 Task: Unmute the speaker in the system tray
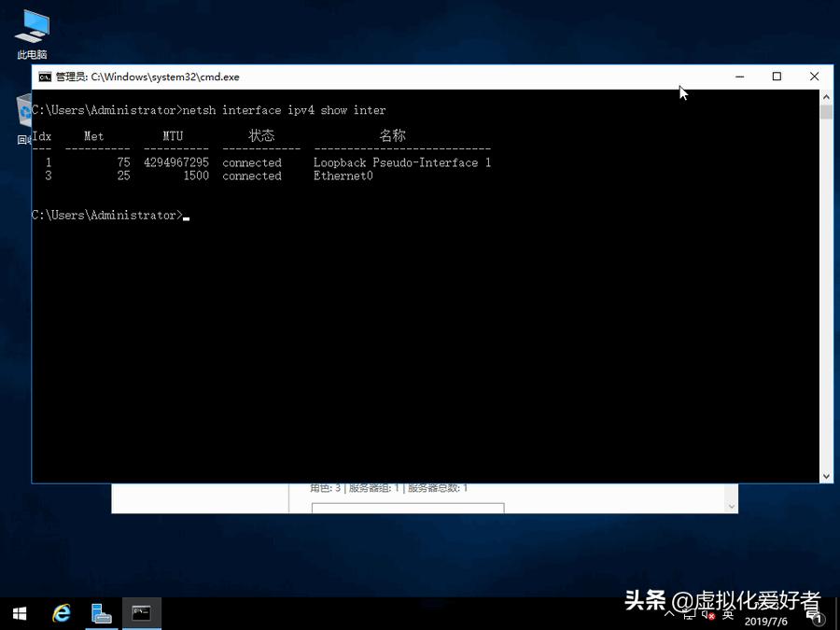coord(707,614)
